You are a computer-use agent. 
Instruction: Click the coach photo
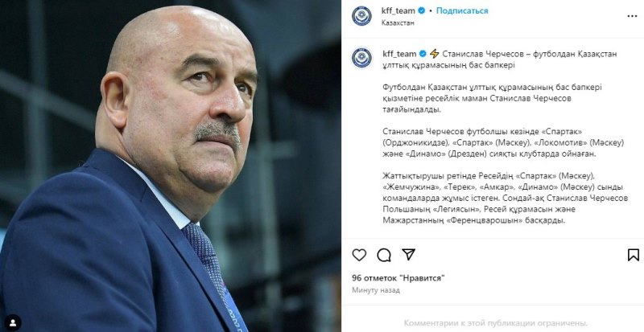[x=171, y=166]
